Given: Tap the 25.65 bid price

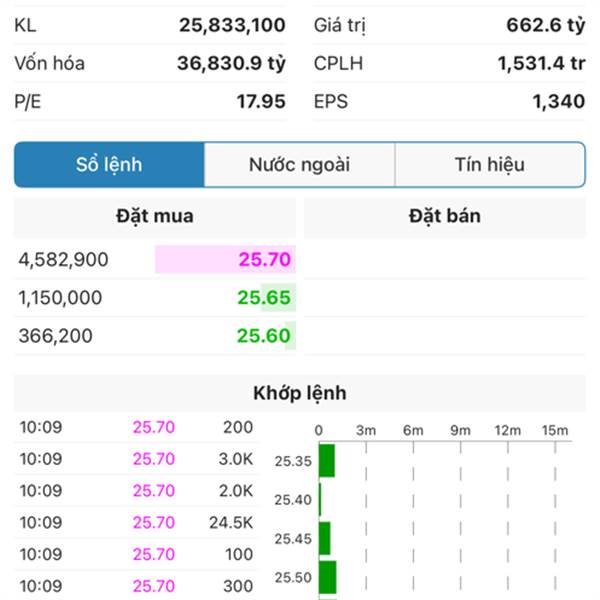Looking at the screenshot, I should tap(264, 298).
